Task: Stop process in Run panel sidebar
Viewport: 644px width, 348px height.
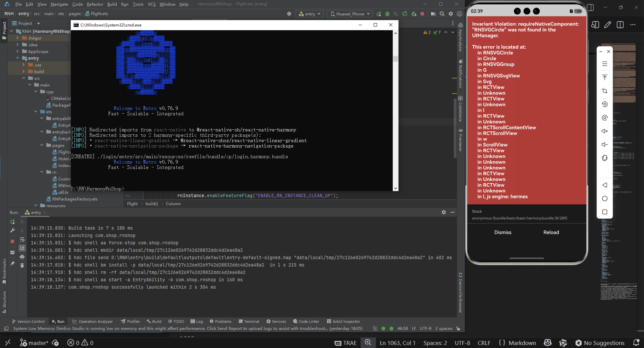Action: click(13, 241)
